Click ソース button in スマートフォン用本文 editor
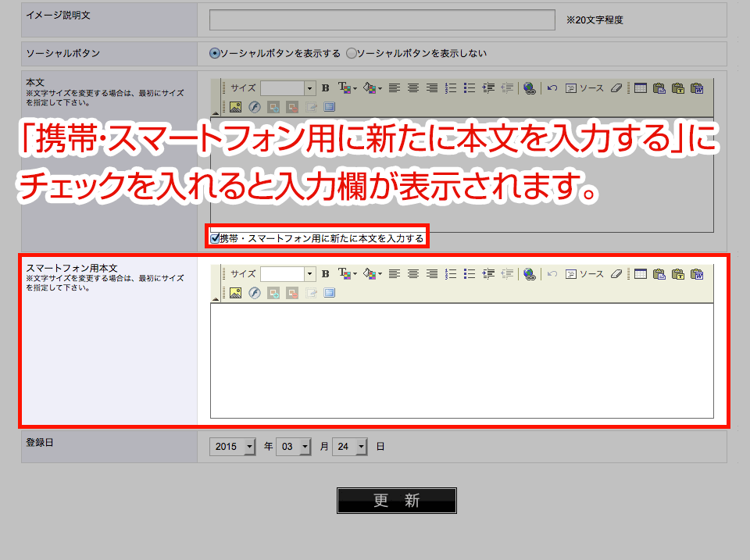 point(584,274)
